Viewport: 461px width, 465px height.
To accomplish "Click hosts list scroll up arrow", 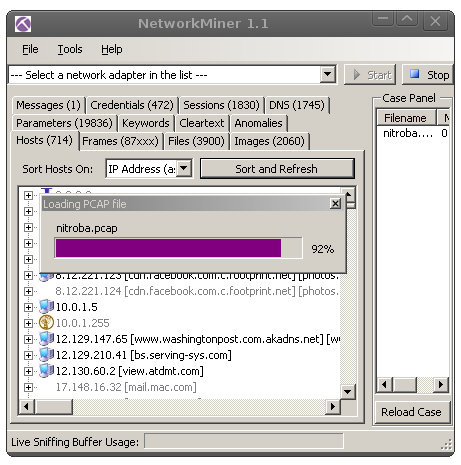I will pos(348,194).
